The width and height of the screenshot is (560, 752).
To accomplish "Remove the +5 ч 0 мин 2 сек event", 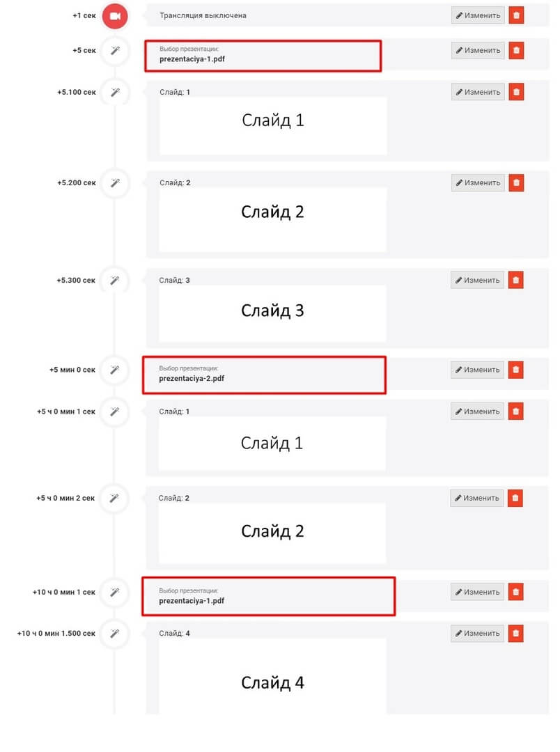I will 515,498.
